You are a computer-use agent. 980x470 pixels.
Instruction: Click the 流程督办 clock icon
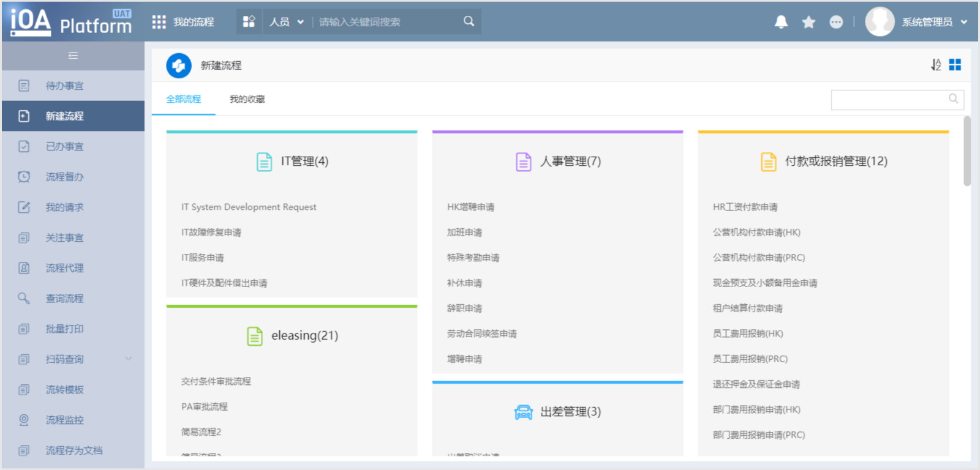24,177
